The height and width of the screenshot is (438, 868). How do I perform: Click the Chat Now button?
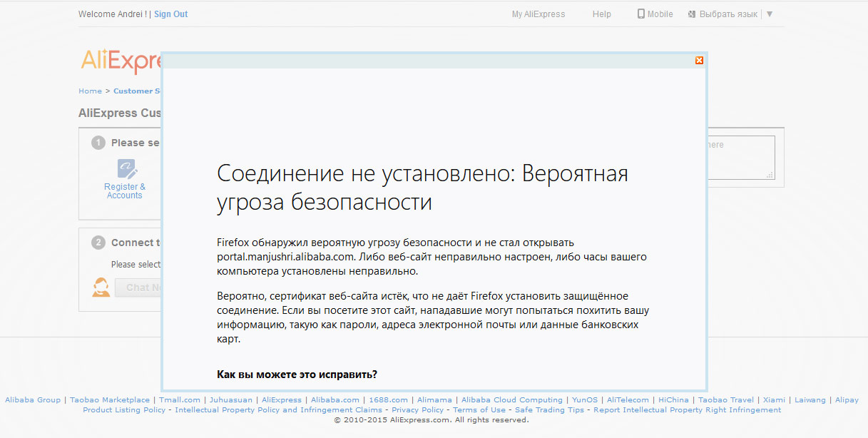click(x=138, y=287)
